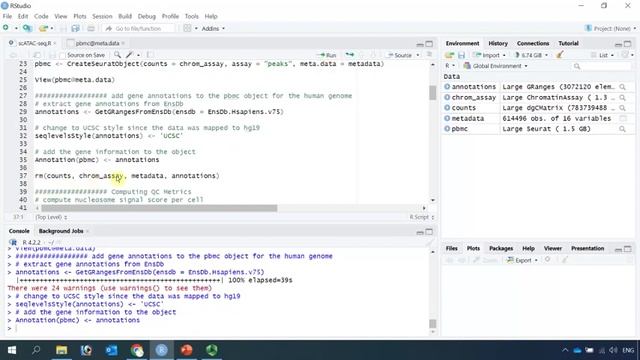Open the Tutorial tab

568,43
